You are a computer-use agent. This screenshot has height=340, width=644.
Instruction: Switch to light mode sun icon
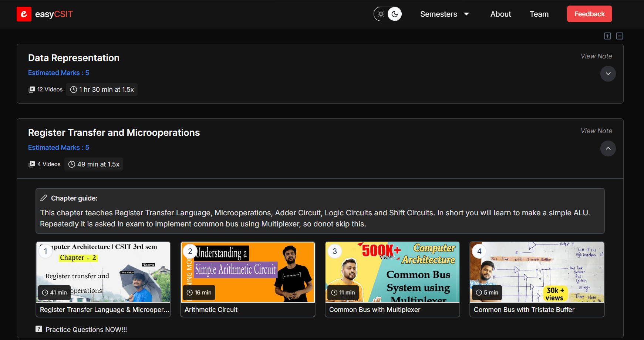pyautogui.click(x=381, y=14)
